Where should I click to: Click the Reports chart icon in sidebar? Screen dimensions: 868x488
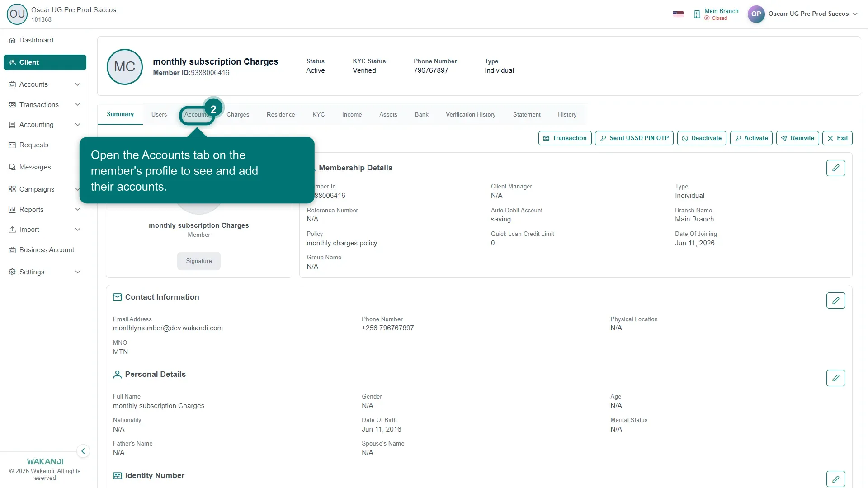12,210
